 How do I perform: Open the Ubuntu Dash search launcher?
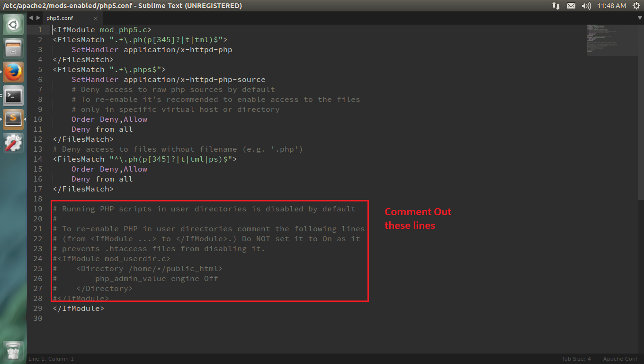click(x=13, y=25)
